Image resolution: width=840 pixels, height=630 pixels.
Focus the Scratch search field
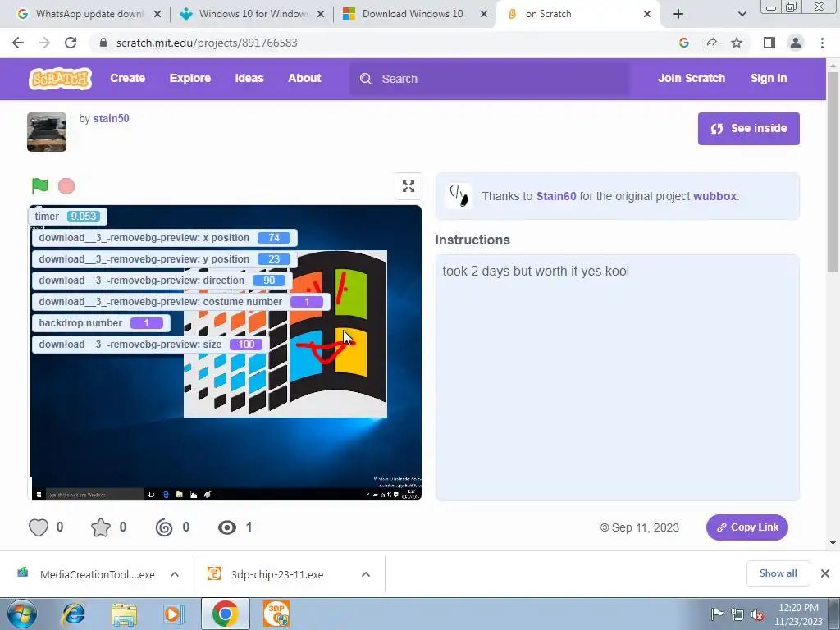[491, 79]
